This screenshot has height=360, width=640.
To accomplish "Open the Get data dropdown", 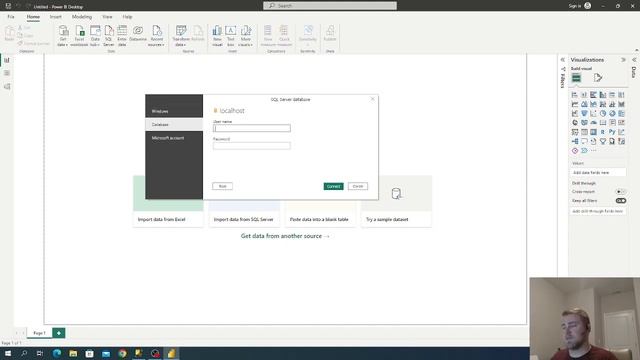I will click(63, 36).
